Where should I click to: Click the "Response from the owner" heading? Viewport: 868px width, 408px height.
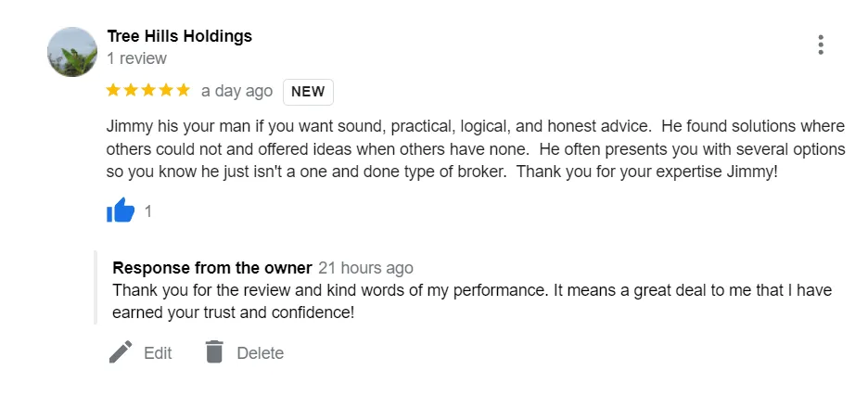[212, 268]
